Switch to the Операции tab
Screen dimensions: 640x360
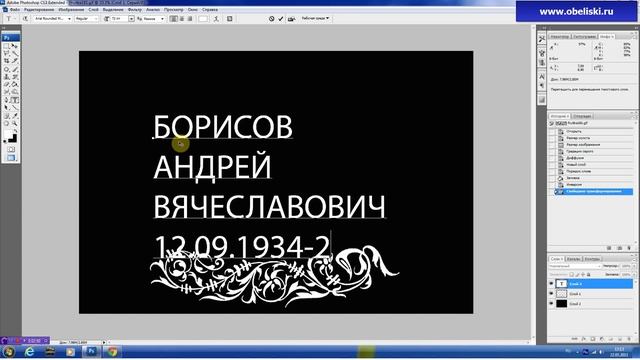(x=582, y=116)
